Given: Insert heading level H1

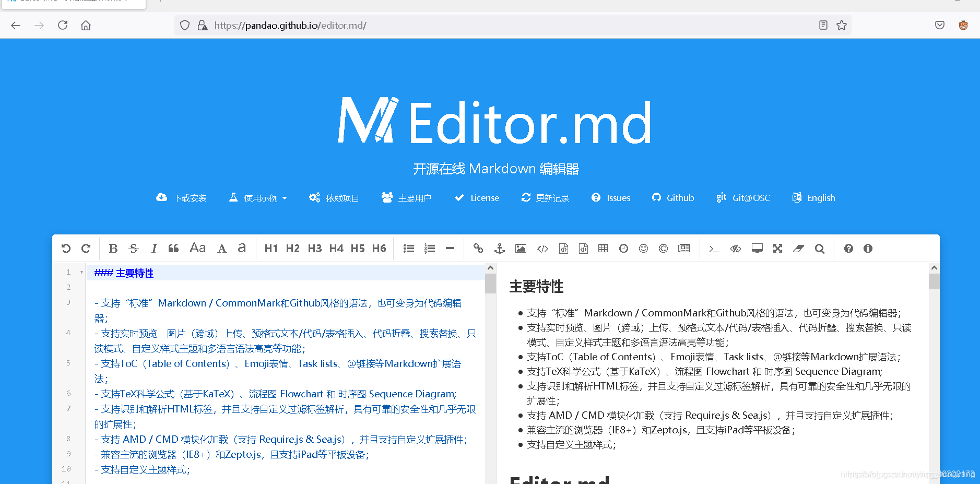Looking at the screenshot, I should (271, 249).
